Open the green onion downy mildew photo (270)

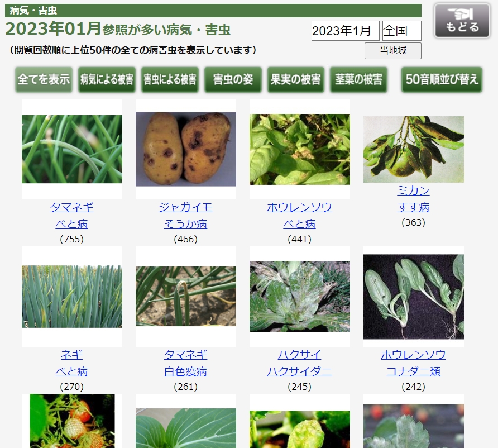[72, 297]
